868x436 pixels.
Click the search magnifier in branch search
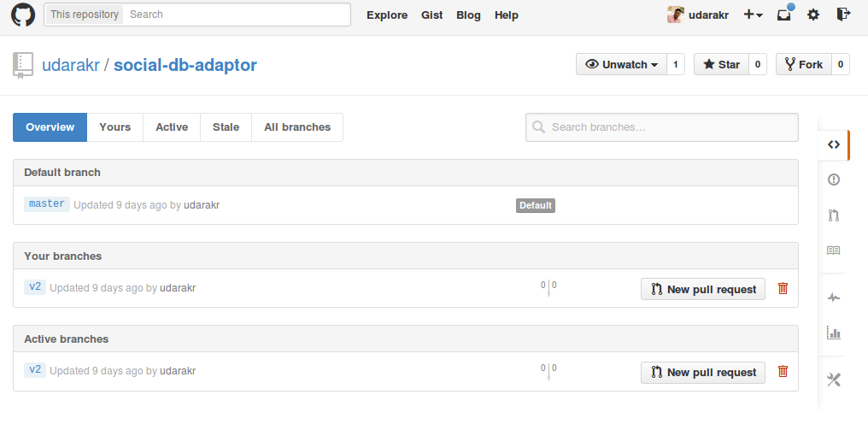(x=538, y=127)
